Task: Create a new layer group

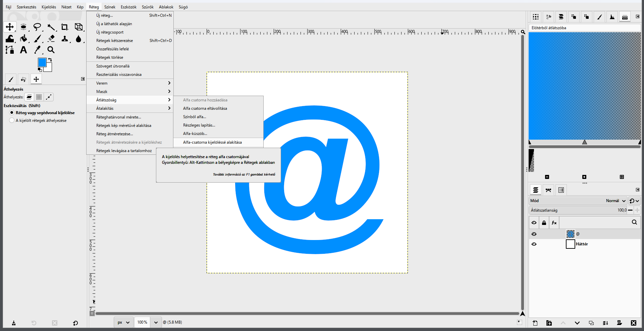Action: point(549,323)
